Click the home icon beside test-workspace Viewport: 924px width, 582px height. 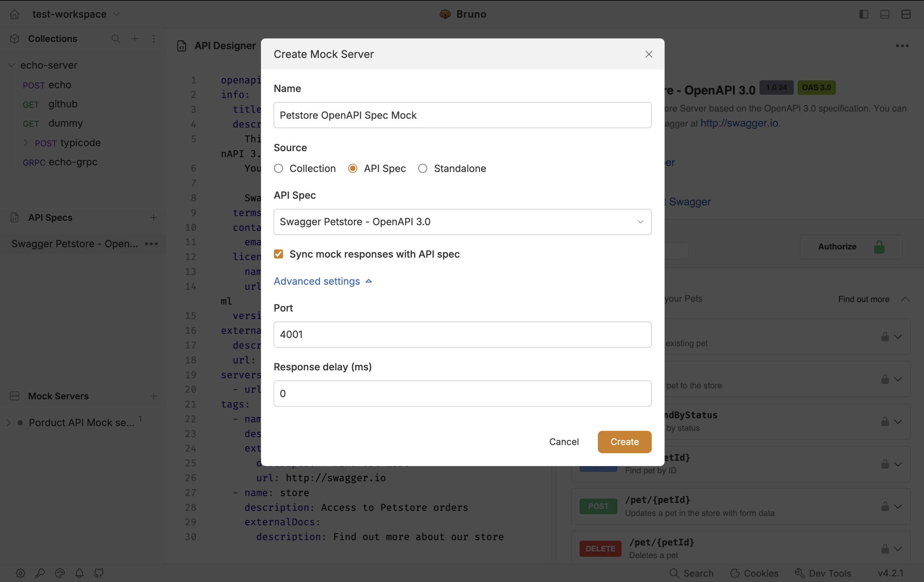[x=14, y=14]
